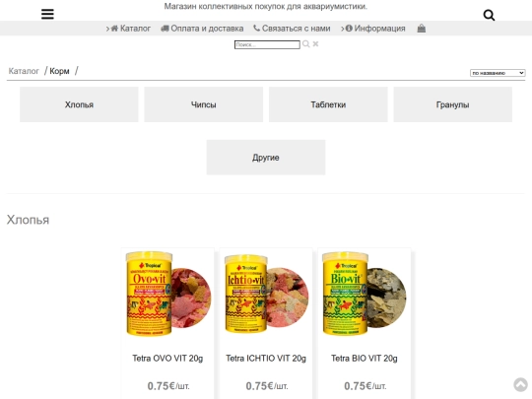Open the hamburger menu icon
The height and width of the screenshot is (399, 532).
pos(47,14)
